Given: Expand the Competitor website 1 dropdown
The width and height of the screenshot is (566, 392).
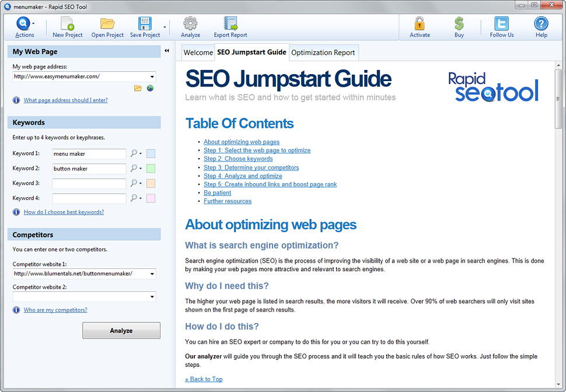Looking at the screenshot, I should [x=152, y=274].
